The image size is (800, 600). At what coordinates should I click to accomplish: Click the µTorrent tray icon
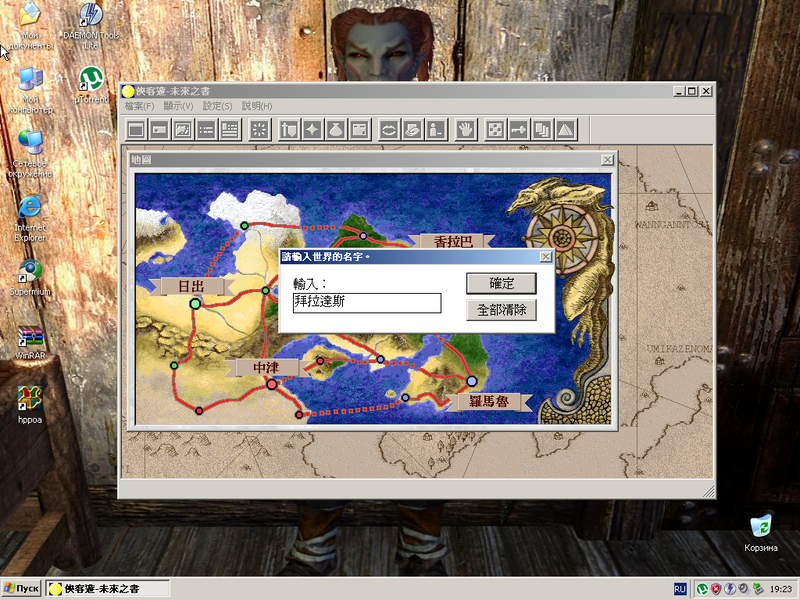702,589
